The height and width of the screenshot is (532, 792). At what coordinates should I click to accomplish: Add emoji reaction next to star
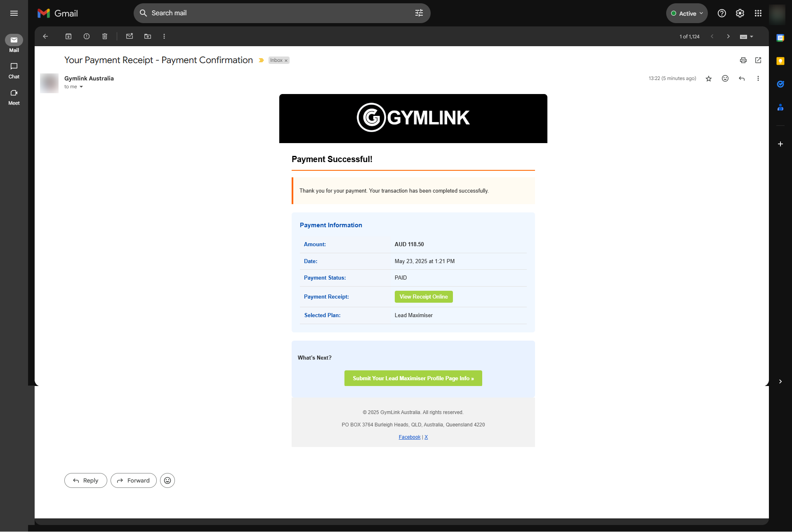click(725, 78)
